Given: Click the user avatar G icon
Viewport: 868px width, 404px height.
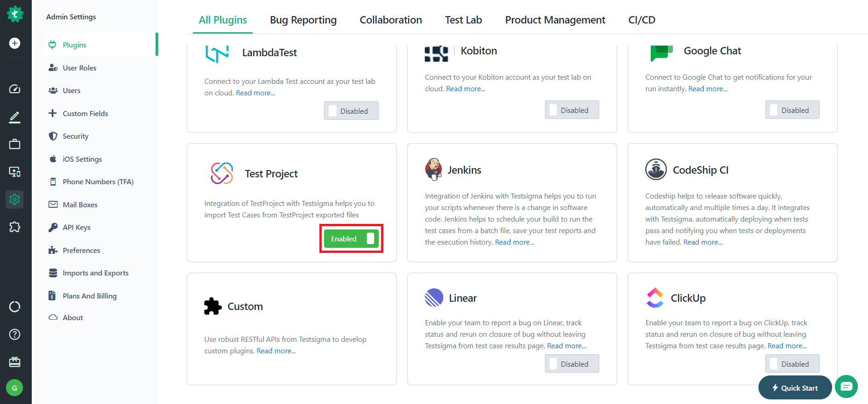Looking at the screenshot, I should pos(15,388).
